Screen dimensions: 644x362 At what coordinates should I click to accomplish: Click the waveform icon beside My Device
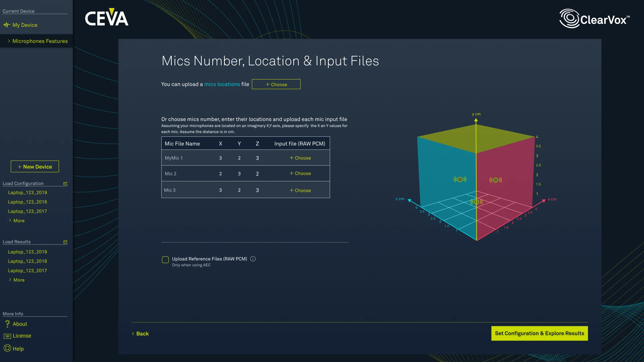tap(6, 25)
